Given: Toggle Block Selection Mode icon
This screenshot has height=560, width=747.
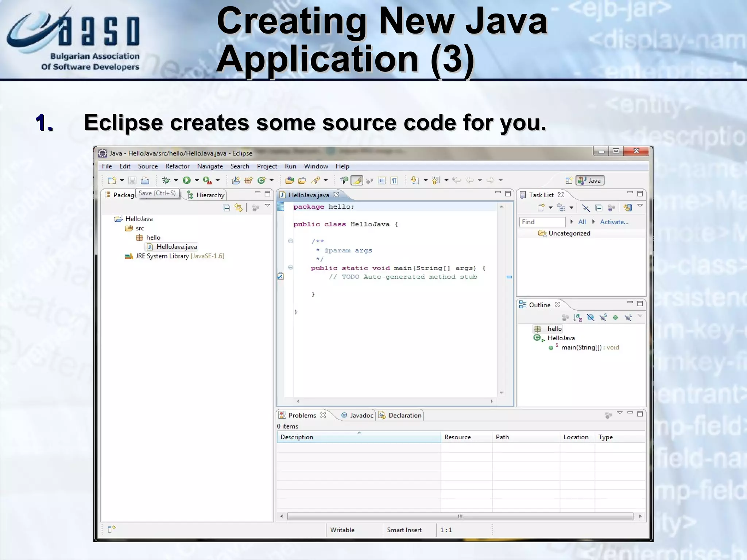Looking at the screenshot, I should point(382,180).
